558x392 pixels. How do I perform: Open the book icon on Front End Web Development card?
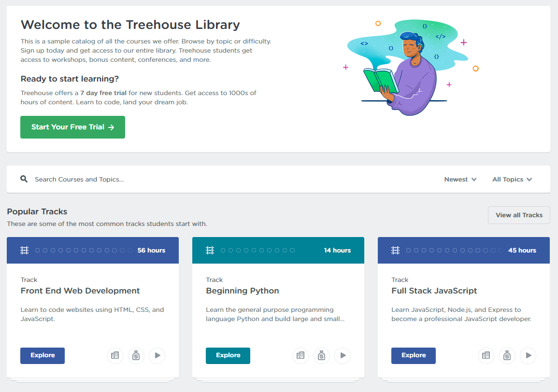[115, 355]
